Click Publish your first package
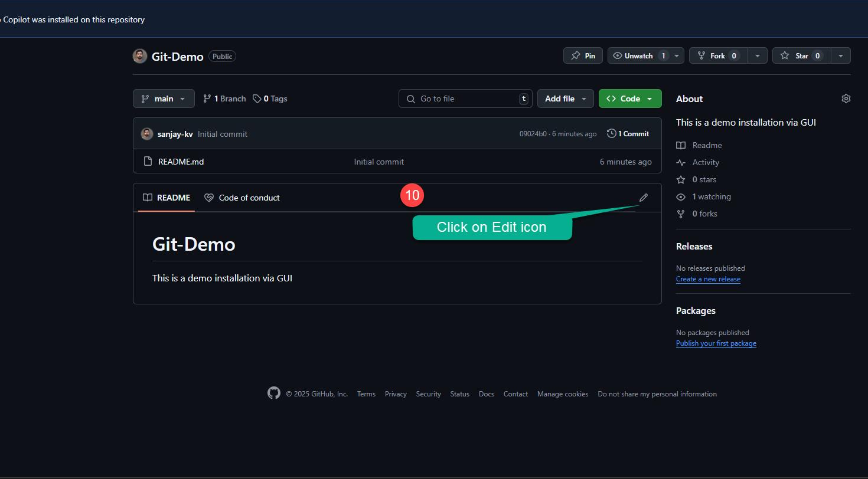 pos(716,343)
